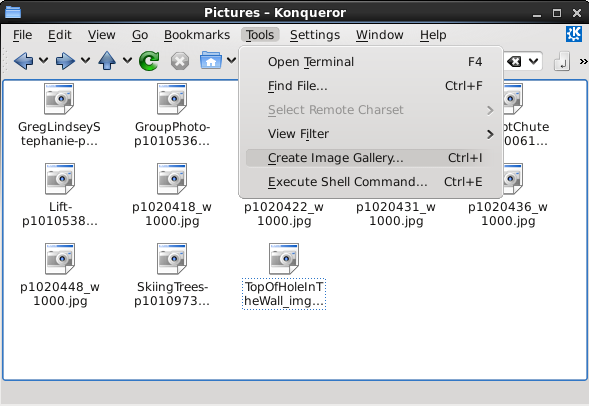Click the Stop loading icon
The height and width of the screenshot is (406, 589).
(x=180, y=61)
